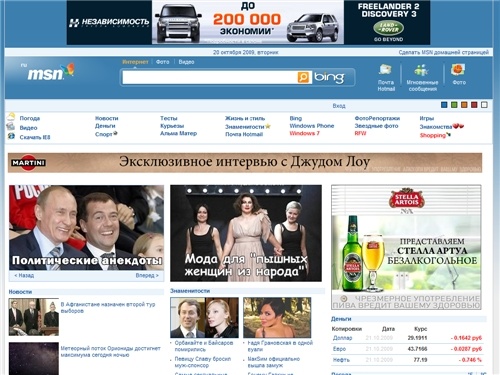This screenshot has width=500, height=375.
Task: Open the Политические анекдоты photo thumbnail
Action: pyautogui.click(x=86, y=227)
